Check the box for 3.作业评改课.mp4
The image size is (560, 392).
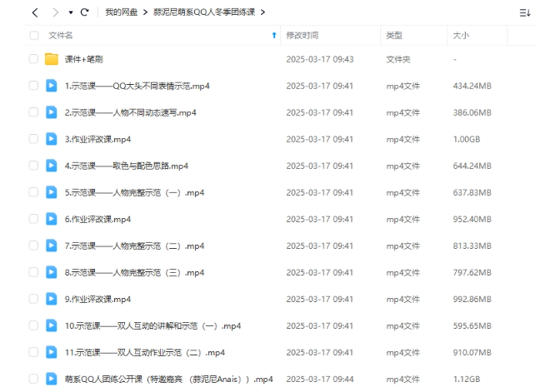(x=33, y=139)
